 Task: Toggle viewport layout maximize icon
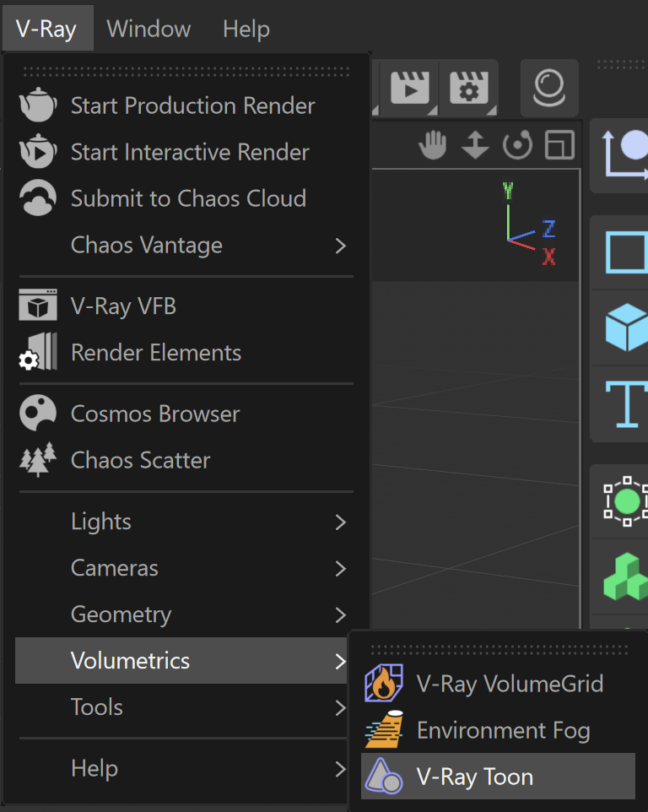[560, 144]
